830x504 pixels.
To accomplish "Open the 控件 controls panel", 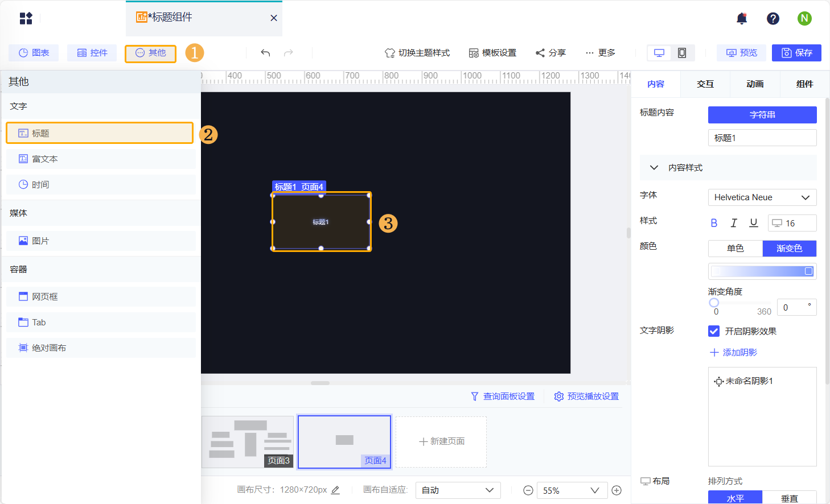I will (92, 53).
